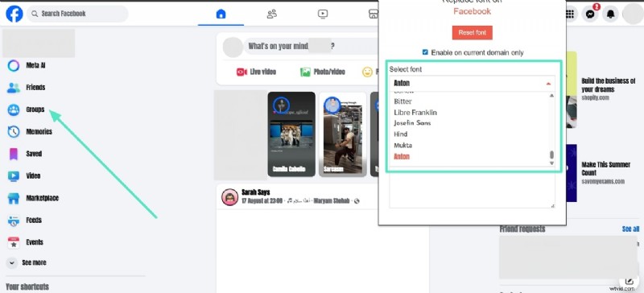Click the What's on your mind box

coord(312,47)
